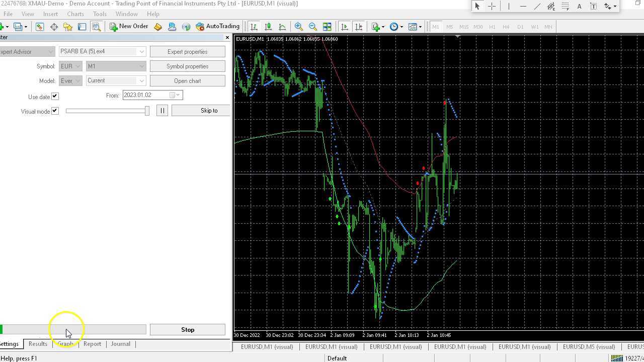
Task: Open the PSARB EA expert dropdown
Action: pos(141,52)
